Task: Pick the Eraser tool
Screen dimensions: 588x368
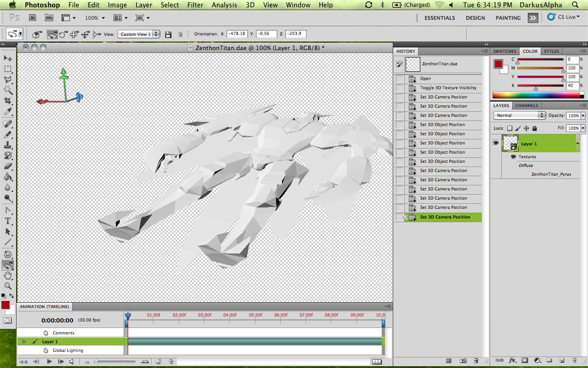Action: tap(8, 166)
